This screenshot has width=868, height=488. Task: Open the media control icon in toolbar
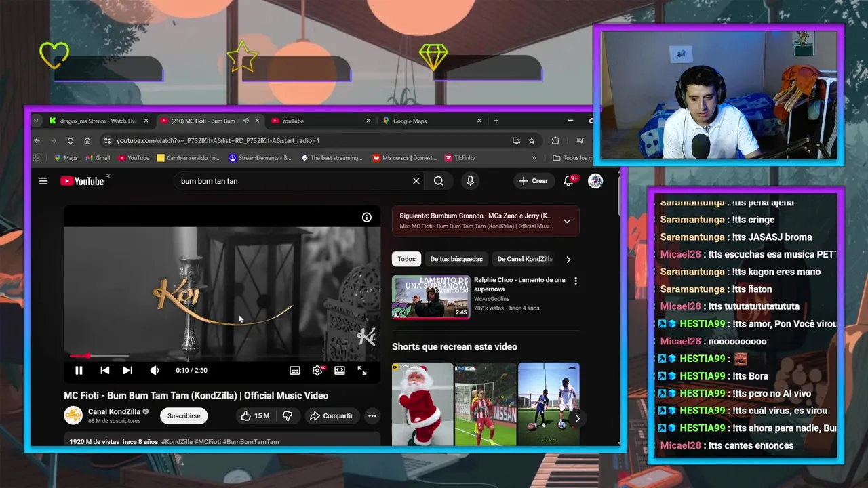(x=580, y=140)
